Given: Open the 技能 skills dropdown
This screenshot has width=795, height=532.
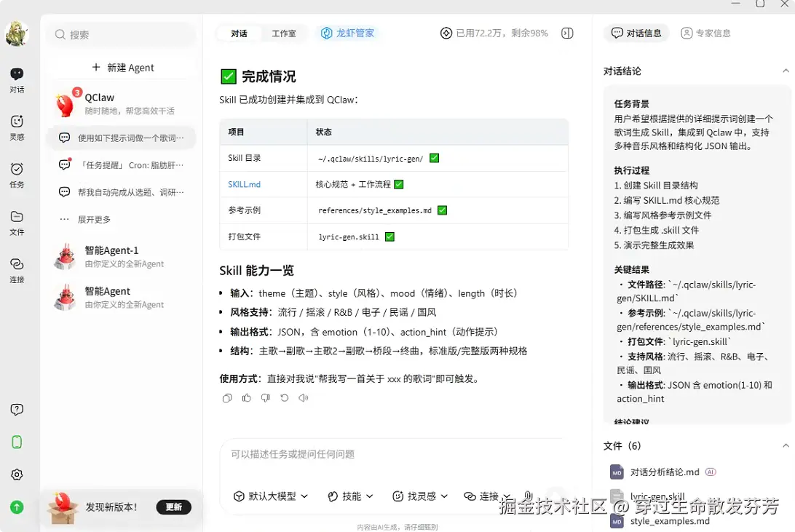Looking at the screenshot, I should 350,496.
